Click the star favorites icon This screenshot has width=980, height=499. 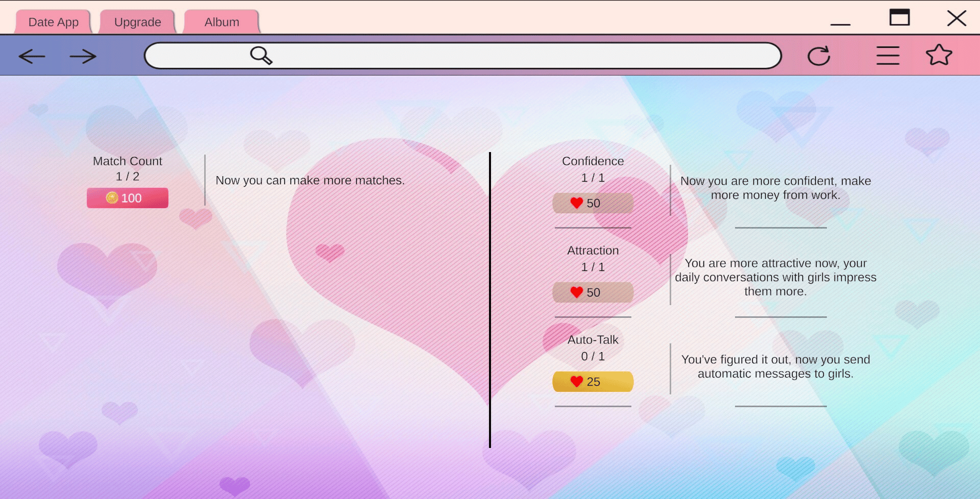pos(939,55)
